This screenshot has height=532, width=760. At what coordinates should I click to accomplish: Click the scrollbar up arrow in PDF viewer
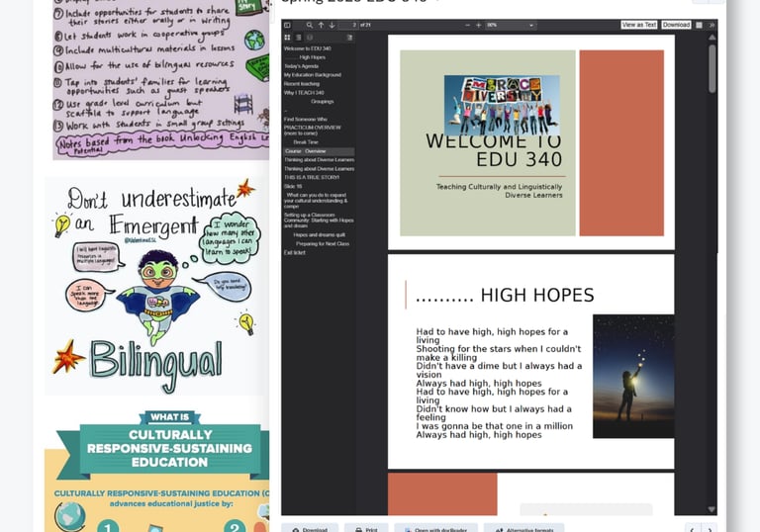(x=712, y=38)
